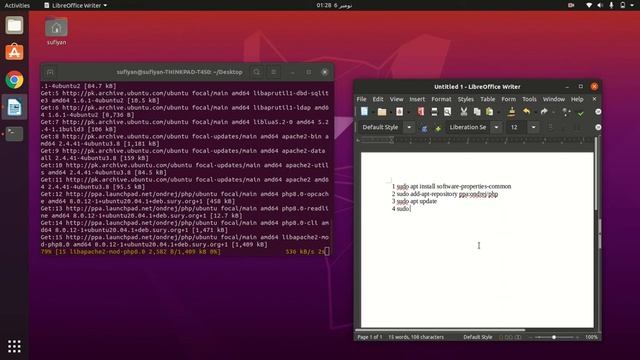Click the 100% zoom value
This screenshot has height=360, width=640.
pos(591,337)
